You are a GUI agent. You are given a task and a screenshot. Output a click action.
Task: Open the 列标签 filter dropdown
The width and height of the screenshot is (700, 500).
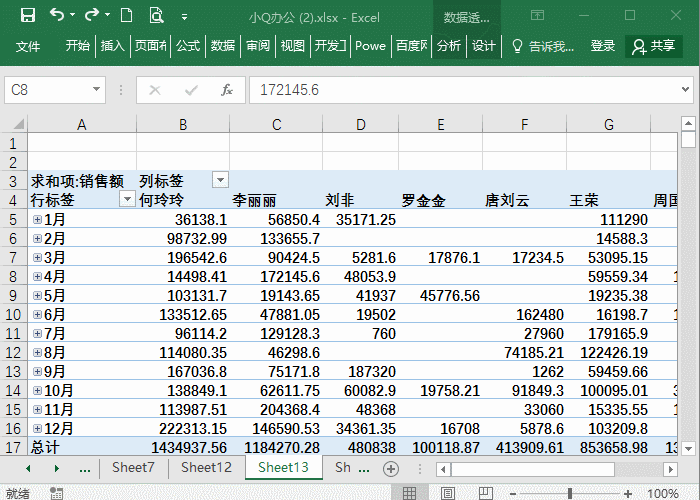click(x=220, y=180)
